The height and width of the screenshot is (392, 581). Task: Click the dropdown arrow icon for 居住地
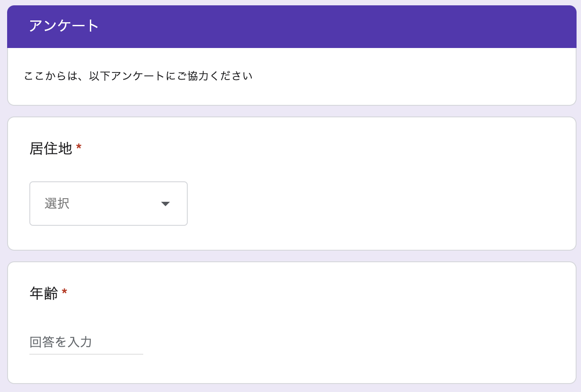tap(165, 204)
